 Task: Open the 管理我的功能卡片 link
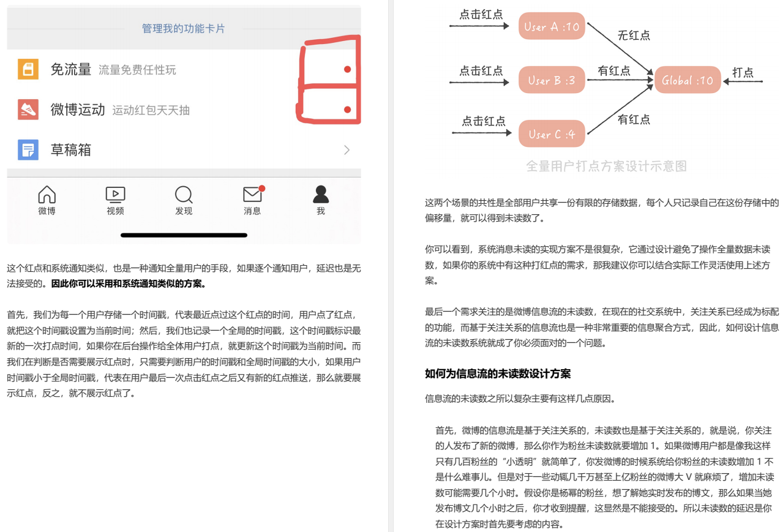pos(184,29)
